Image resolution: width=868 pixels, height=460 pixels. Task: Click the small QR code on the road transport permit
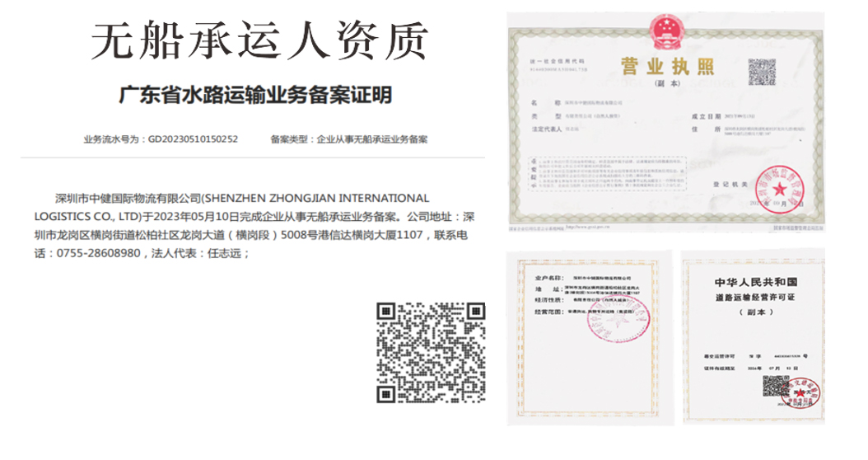click(x=776, y=386)
